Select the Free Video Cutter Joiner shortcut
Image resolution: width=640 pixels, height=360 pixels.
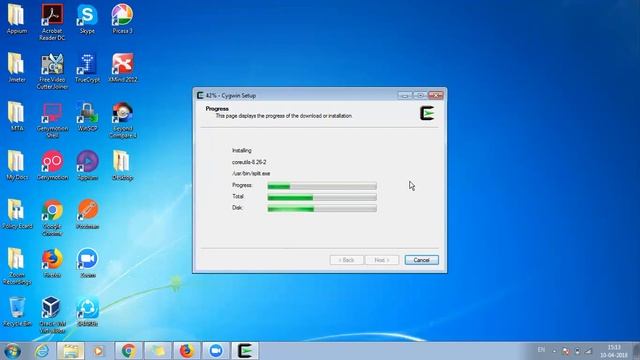pos(52,71)
